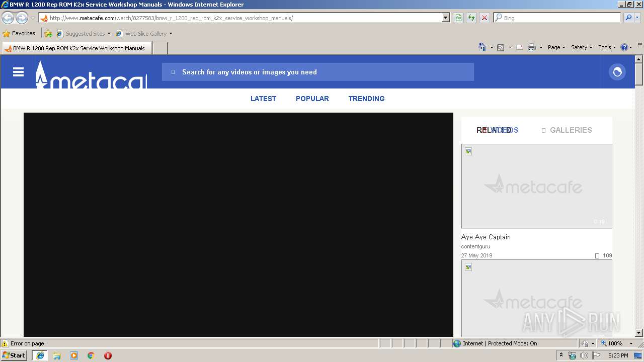Click the RSS feeds icon
The image size is (644, 362).
[501, 47]
